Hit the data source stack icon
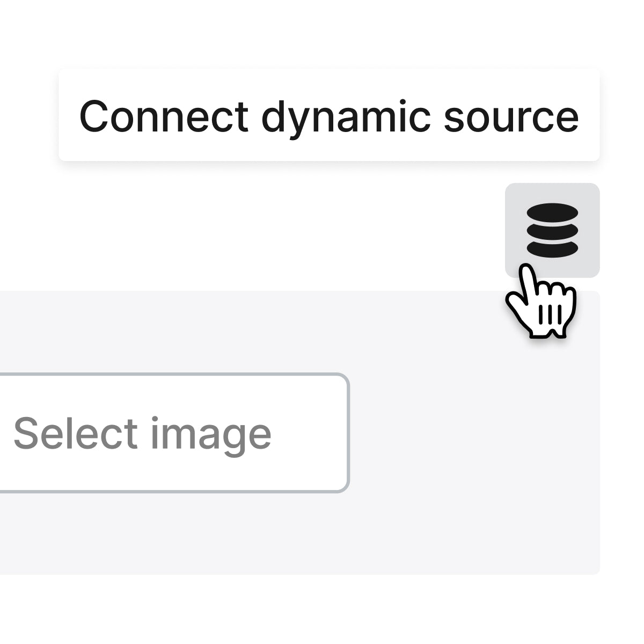 click(x=552, y=230)
